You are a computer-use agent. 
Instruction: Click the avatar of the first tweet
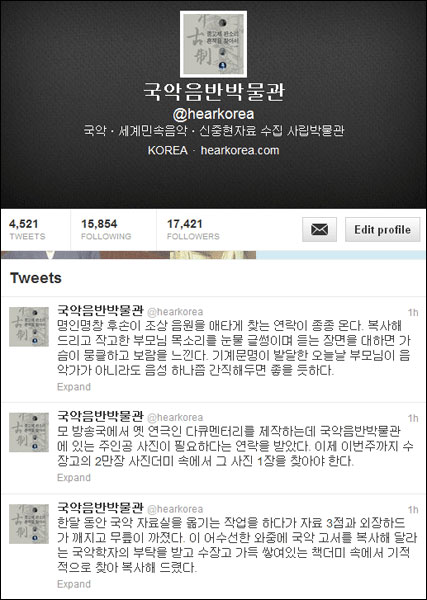pyautogui.click(x=29, y=327)
